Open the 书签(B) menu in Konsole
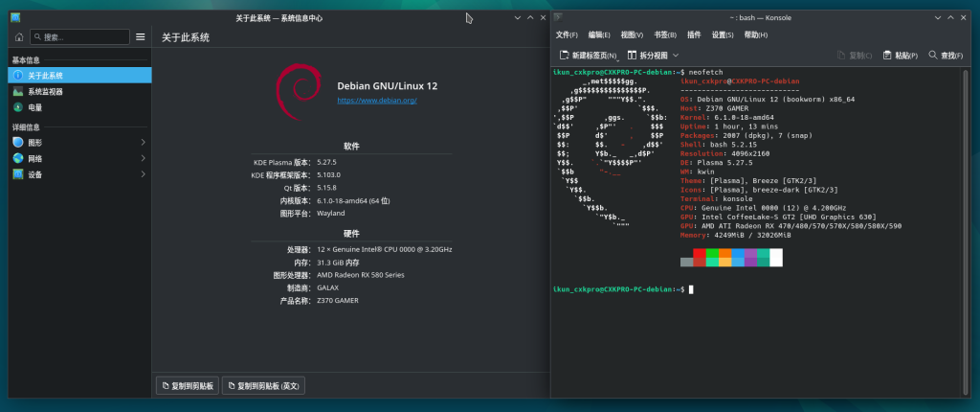Viewport: 980px width, 412px height. click(x=665, y=35)
